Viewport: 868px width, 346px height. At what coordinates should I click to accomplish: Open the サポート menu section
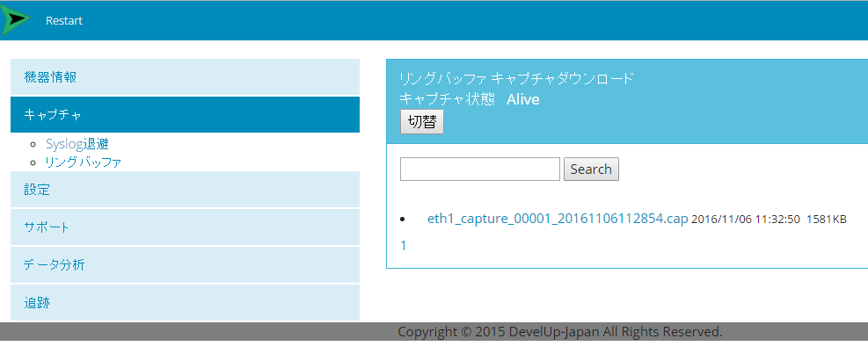tap(185, 227)
